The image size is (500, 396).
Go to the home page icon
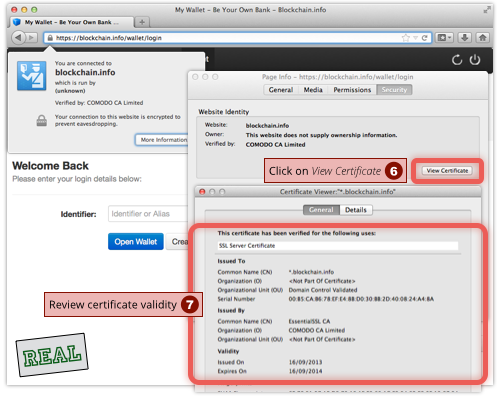pos(482,38)
